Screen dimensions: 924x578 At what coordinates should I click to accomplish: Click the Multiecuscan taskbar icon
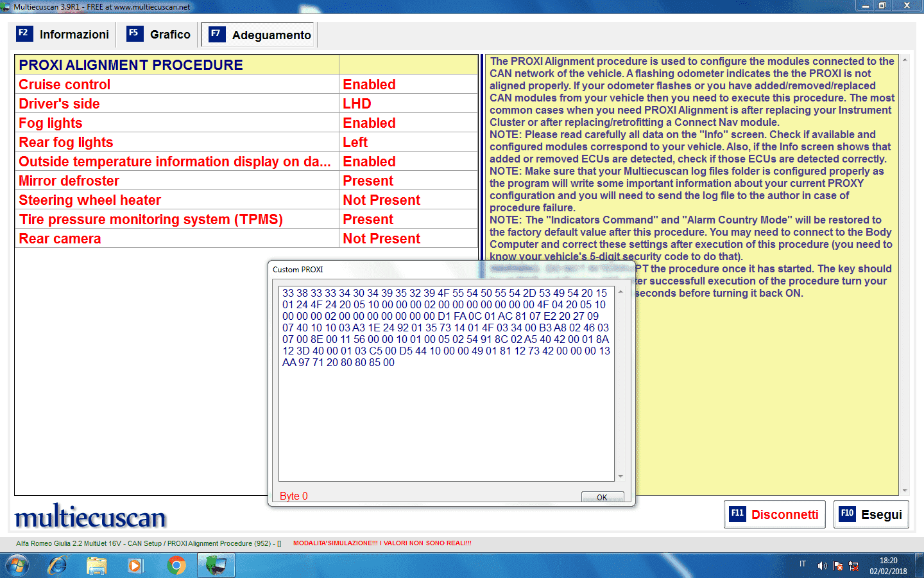(216, 566)
